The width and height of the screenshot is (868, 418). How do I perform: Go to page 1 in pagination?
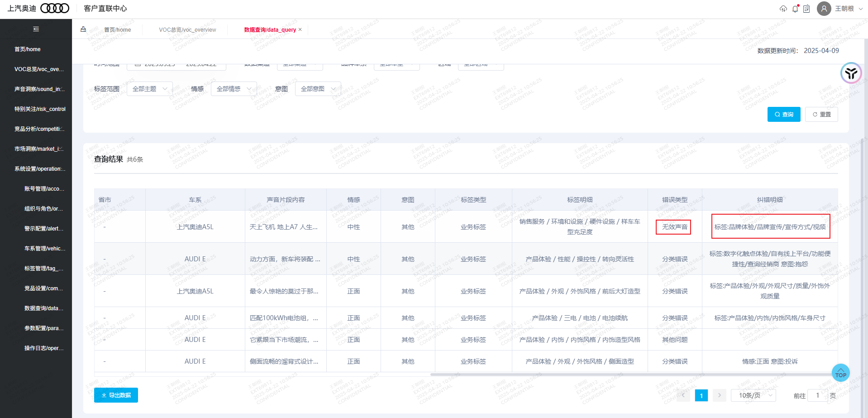point(701,395)
